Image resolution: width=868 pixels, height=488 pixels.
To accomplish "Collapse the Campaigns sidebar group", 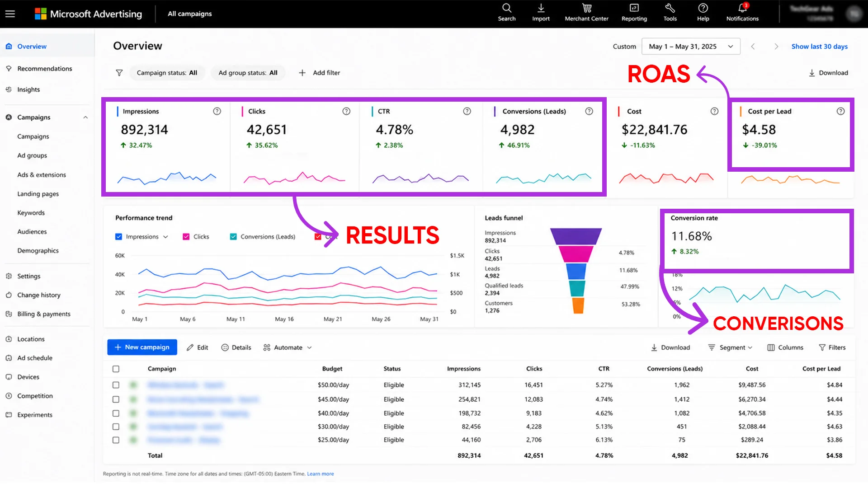I will click(85, 117).
